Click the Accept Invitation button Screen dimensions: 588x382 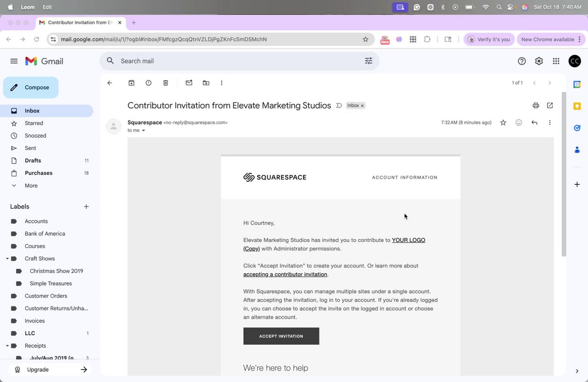[281, 336]
